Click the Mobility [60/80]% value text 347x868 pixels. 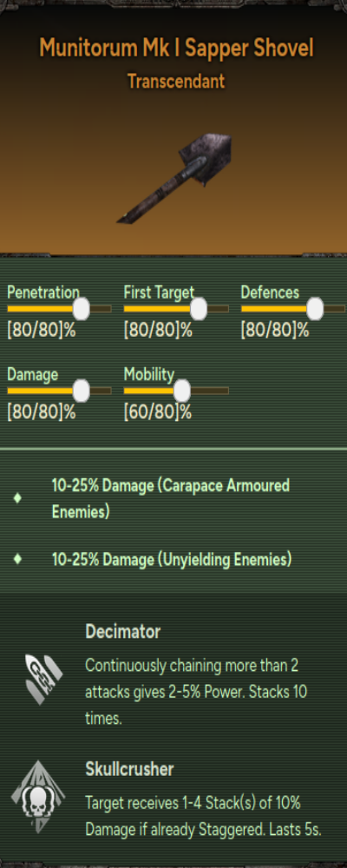[x=158, y=412]
